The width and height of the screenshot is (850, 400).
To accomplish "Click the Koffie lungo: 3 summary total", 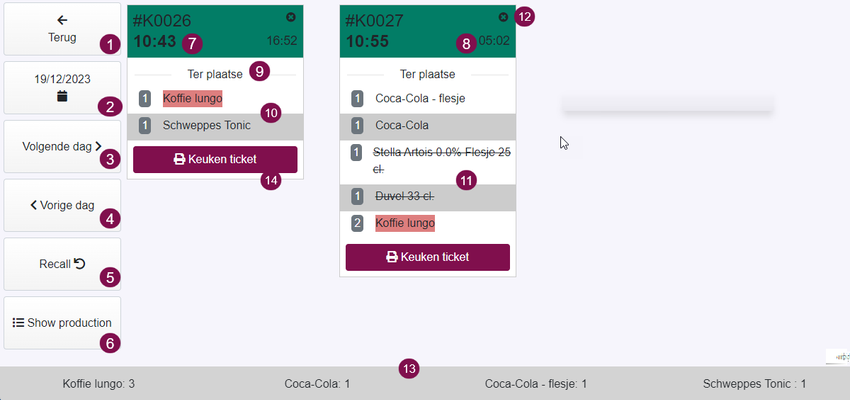I will pos(99,384).
